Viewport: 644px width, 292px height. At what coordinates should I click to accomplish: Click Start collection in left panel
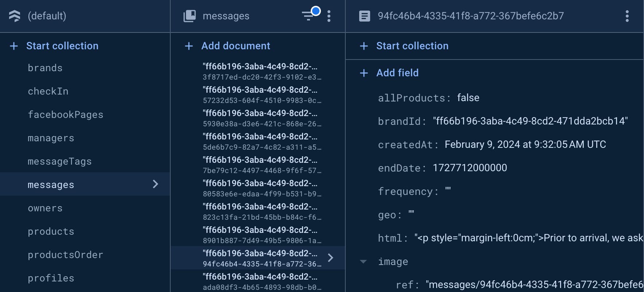[62, 46]
